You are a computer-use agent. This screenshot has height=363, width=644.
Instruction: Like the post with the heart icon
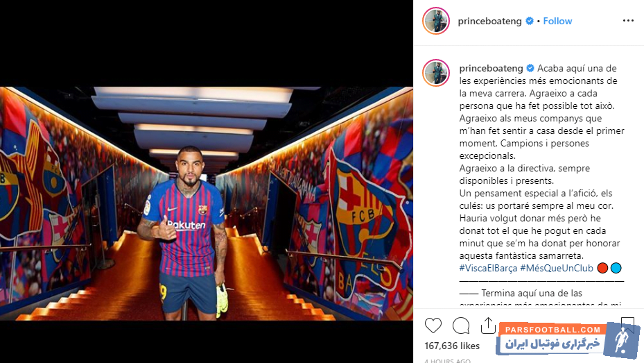pyautogui.click(x=433, y=326)
